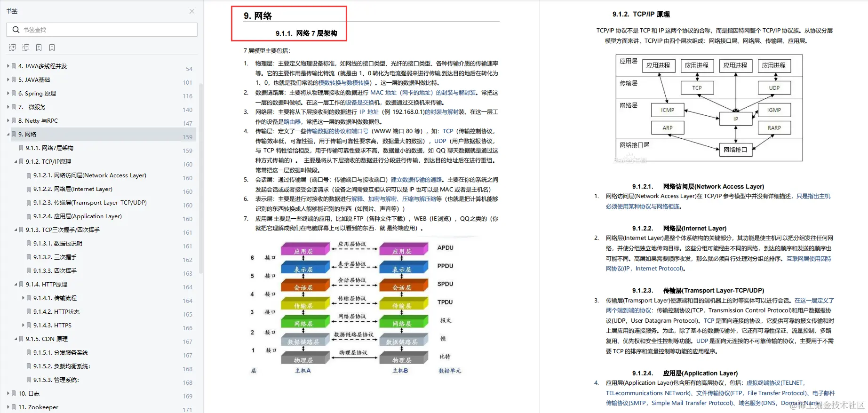Click the TCP box in TCP/IP diagram

(697, 88)
